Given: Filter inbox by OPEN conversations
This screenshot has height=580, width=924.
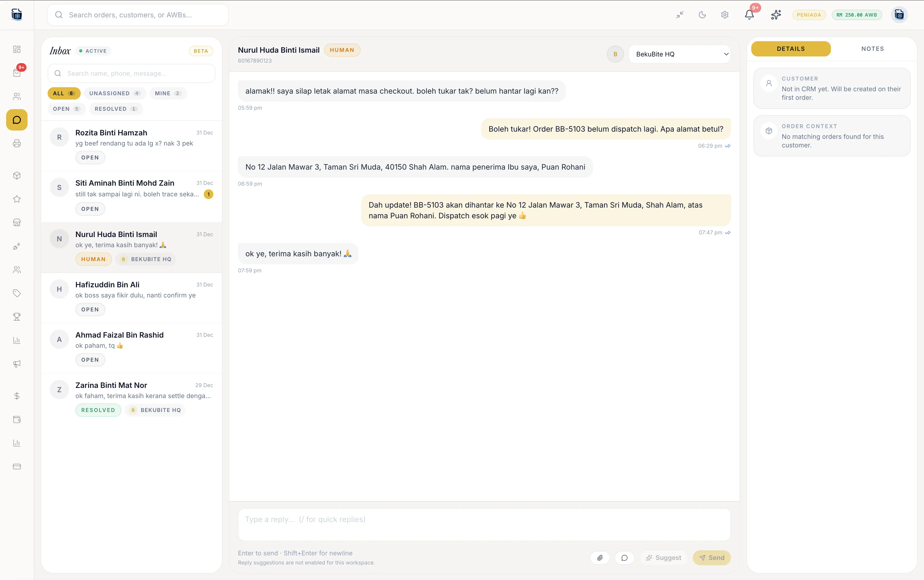Looking at the screenshot, I should [x=66, y=109].
